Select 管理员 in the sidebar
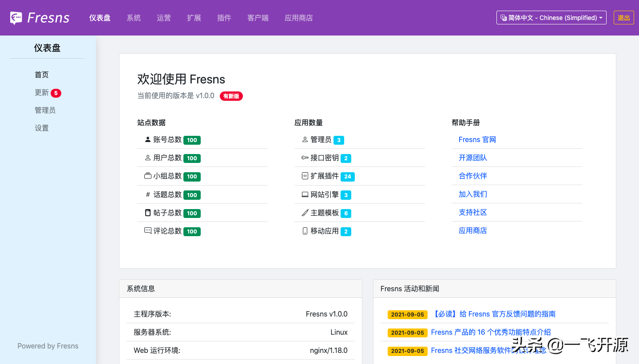The height and width of the screenshot is (364, 639). (x=45, y=110)
